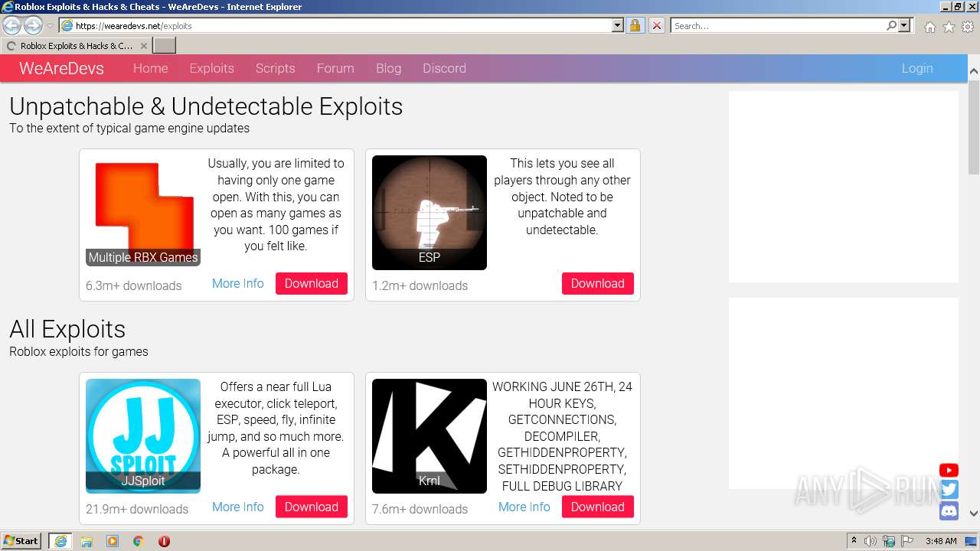Click the '7.6m+ downloads' text

(420, 509)
